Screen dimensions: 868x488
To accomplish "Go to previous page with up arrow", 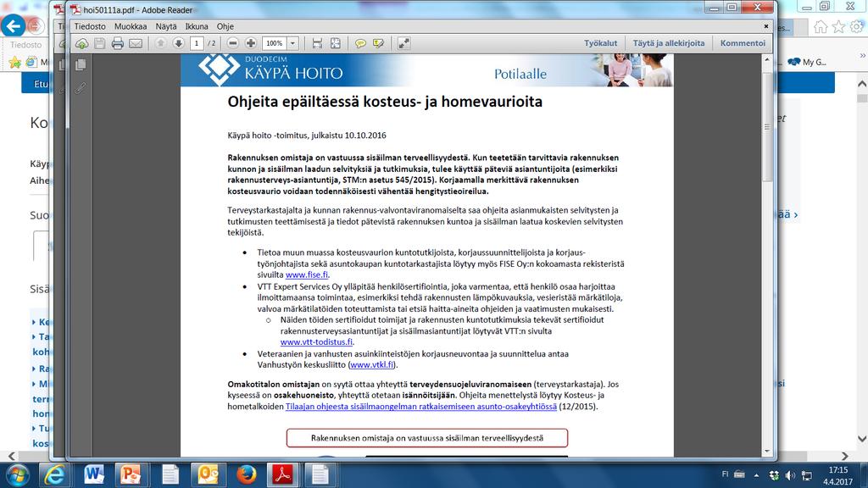I will tap(160, 43).
